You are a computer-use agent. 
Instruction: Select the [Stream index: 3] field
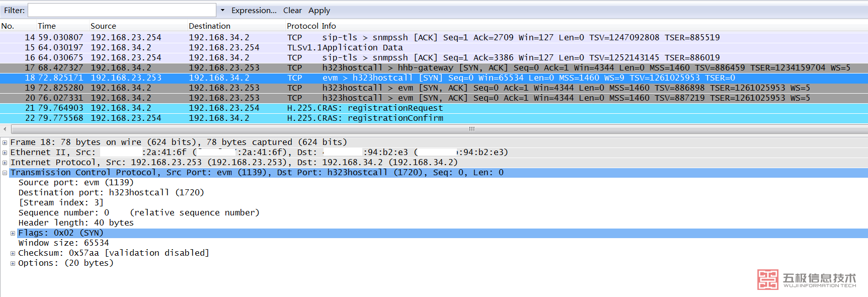click(x=61, y=203)
